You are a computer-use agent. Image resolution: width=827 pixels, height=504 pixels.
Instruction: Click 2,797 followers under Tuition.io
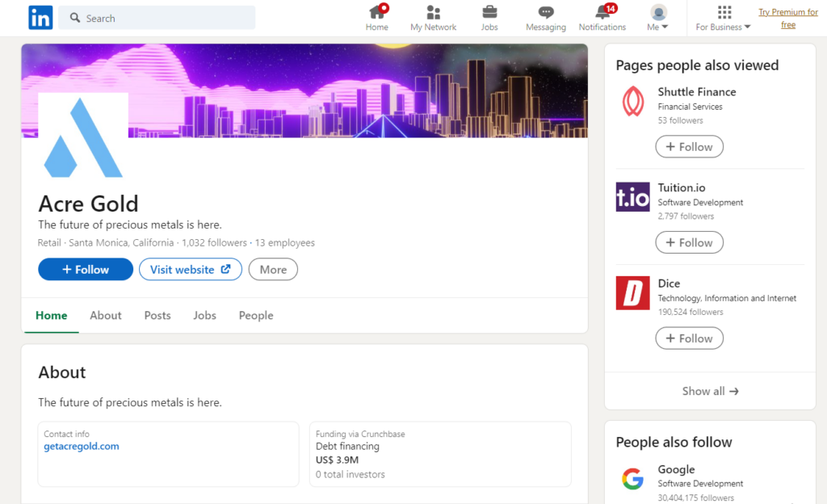pyautogui.click(x=686, y=216)
